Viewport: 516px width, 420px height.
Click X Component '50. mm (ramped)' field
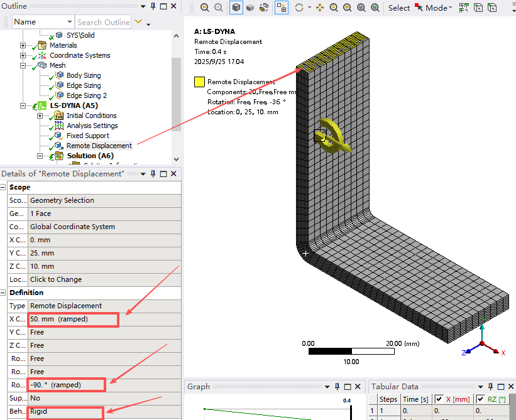point(104,319)
